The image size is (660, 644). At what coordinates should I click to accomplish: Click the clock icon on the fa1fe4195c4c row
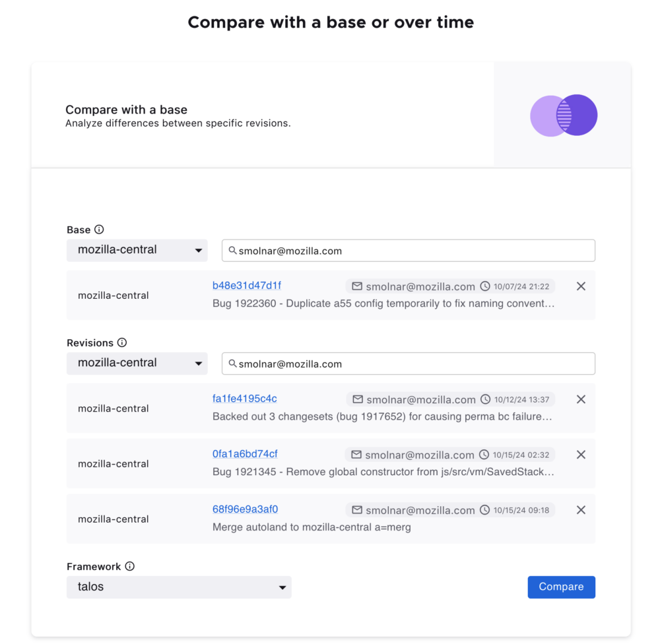pyautogui.click(x=484, y=399)
